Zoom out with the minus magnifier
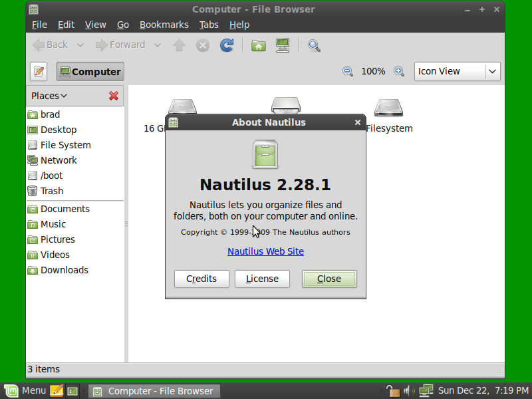The height and width of the screenshot is (399, 532). point(347,71)
